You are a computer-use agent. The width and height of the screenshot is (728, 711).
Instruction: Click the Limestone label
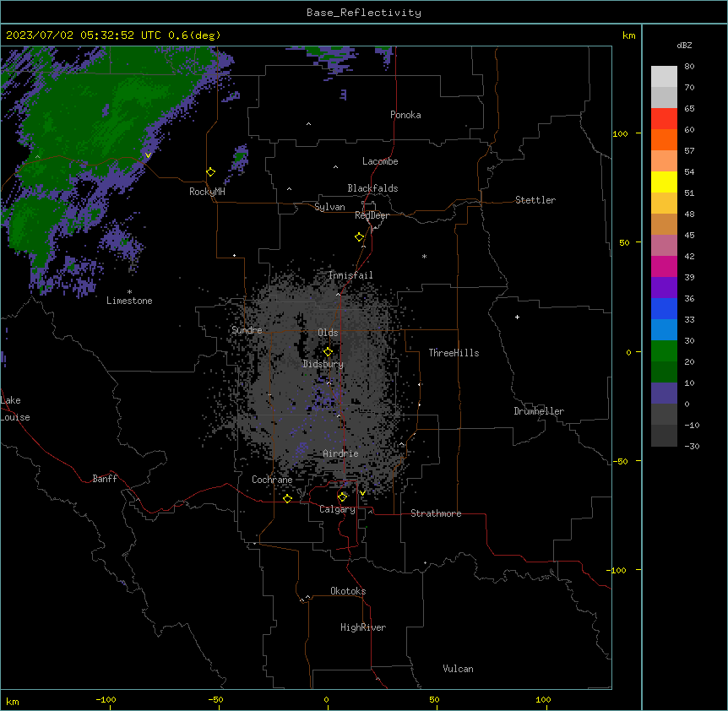pos(129,301)
